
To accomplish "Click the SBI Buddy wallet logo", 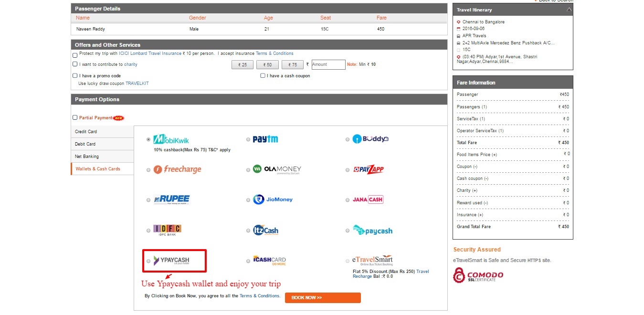I will [370, 139].
